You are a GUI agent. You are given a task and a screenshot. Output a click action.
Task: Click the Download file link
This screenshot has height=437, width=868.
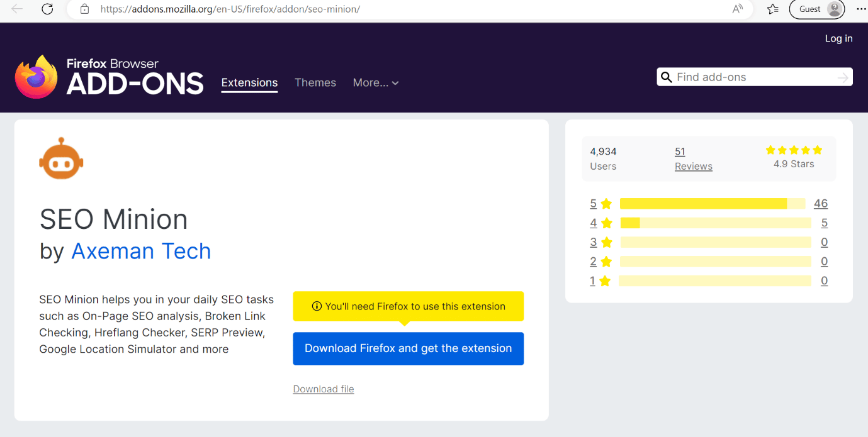324,389
